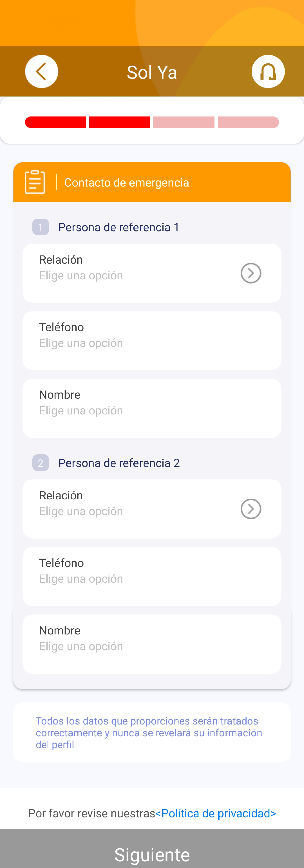Select Teléfono field for reference person 1

[152, 341]
